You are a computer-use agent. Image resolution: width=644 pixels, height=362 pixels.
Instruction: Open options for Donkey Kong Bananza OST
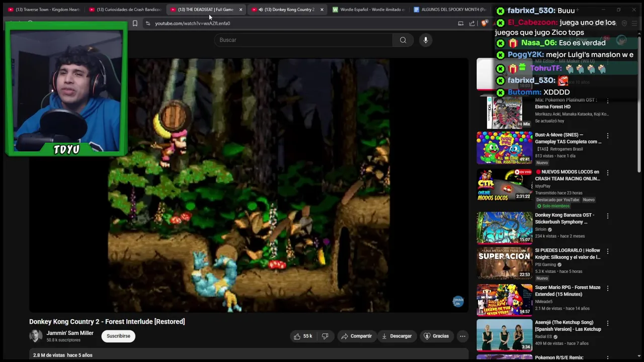607,216
